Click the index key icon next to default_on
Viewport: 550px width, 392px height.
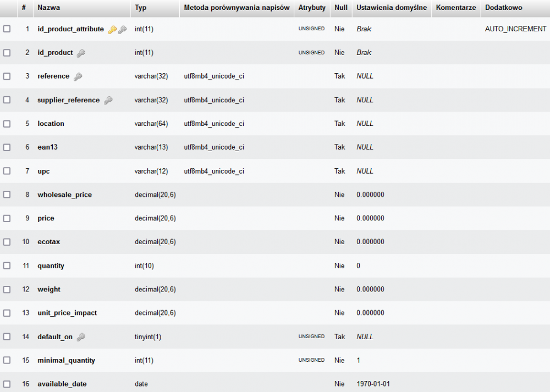81,337
